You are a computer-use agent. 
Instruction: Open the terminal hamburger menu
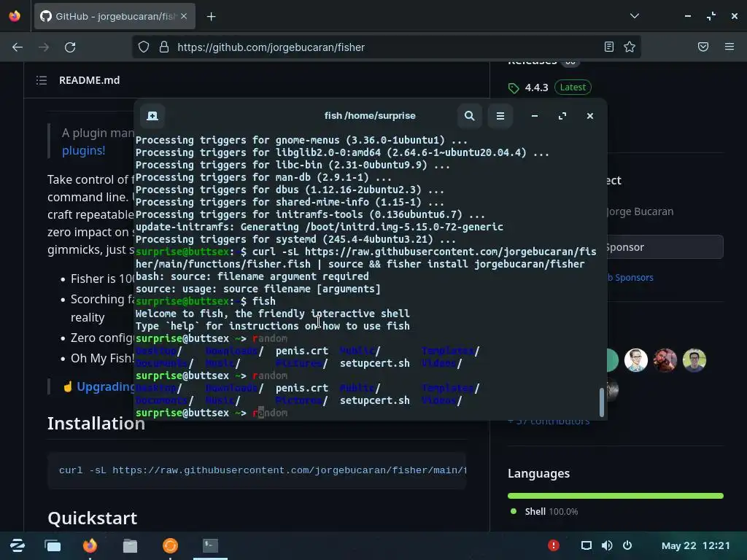click(500, 116)
